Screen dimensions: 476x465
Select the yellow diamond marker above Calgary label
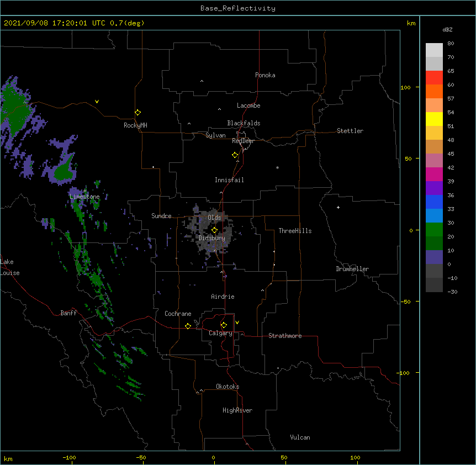pyautogui.click(x=224, y=325)
